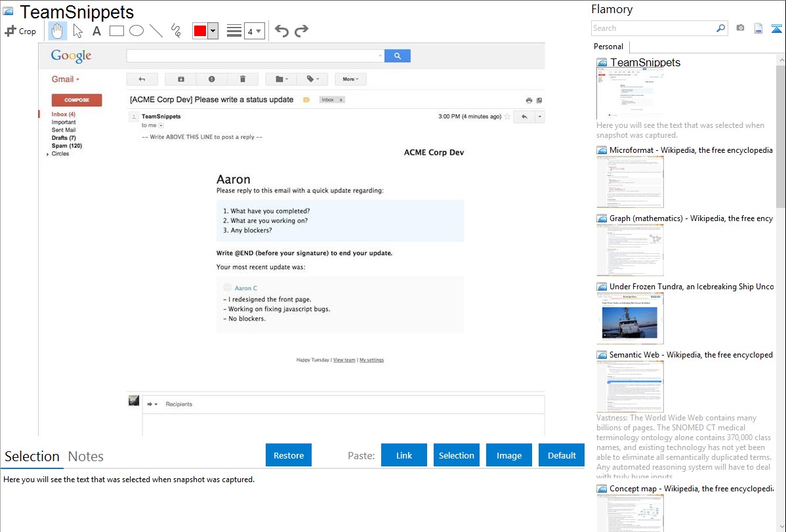
Task: Choose the text annotation tool
Action: point(96,31)
